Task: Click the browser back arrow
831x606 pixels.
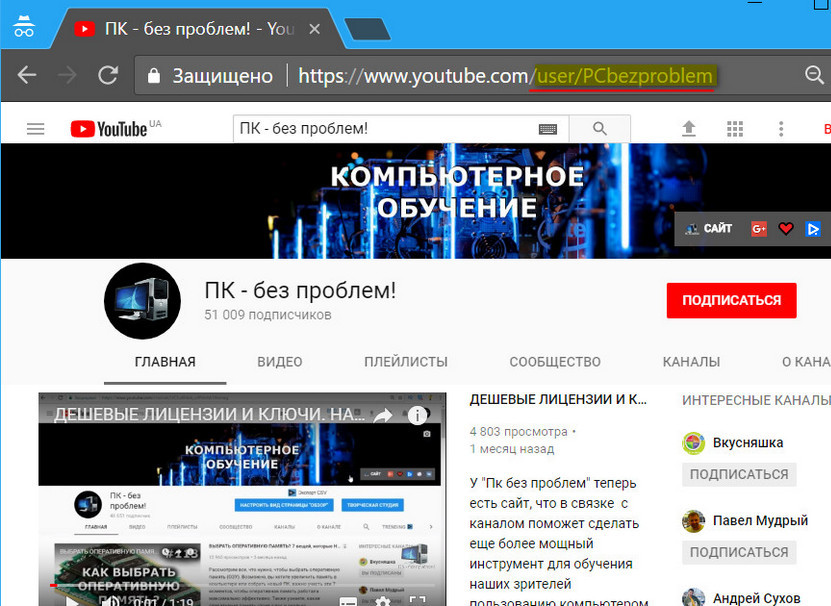Action: pos(26,75)
